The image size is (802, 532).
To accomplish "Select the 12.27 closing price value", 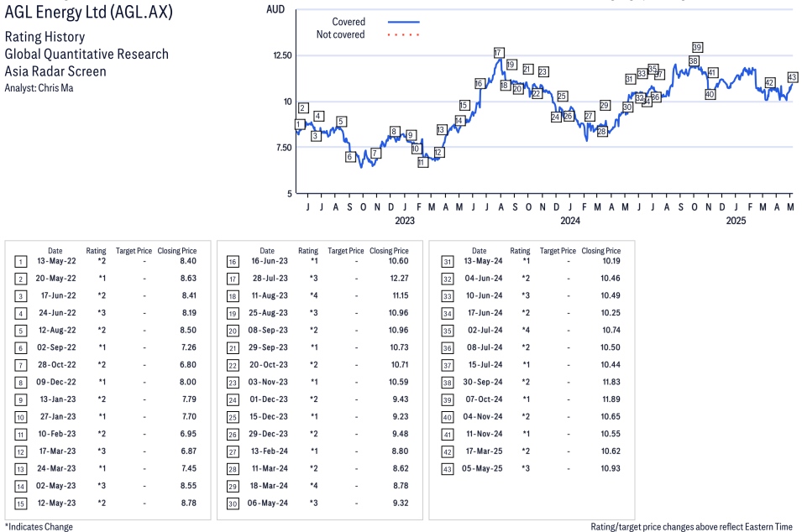I will tap(398, 279).
